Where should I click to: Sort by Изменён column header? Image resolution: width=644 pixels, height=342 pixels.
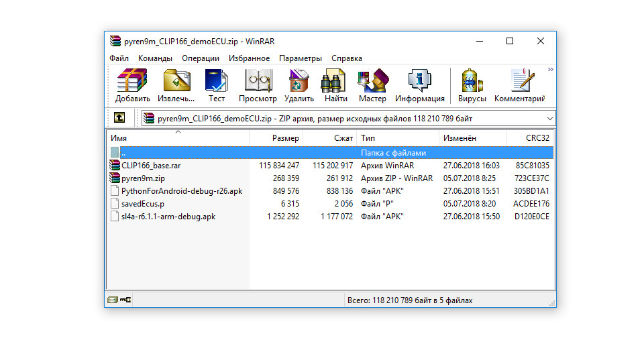pyautogui.click(x=473, y=138)
